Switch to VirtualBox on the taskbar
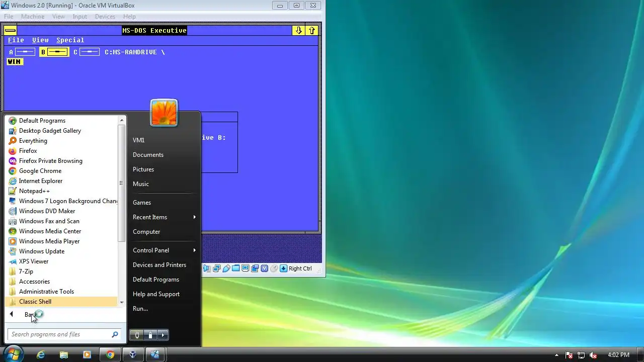This screenshot has width=644, height=362. pos(133,354)
